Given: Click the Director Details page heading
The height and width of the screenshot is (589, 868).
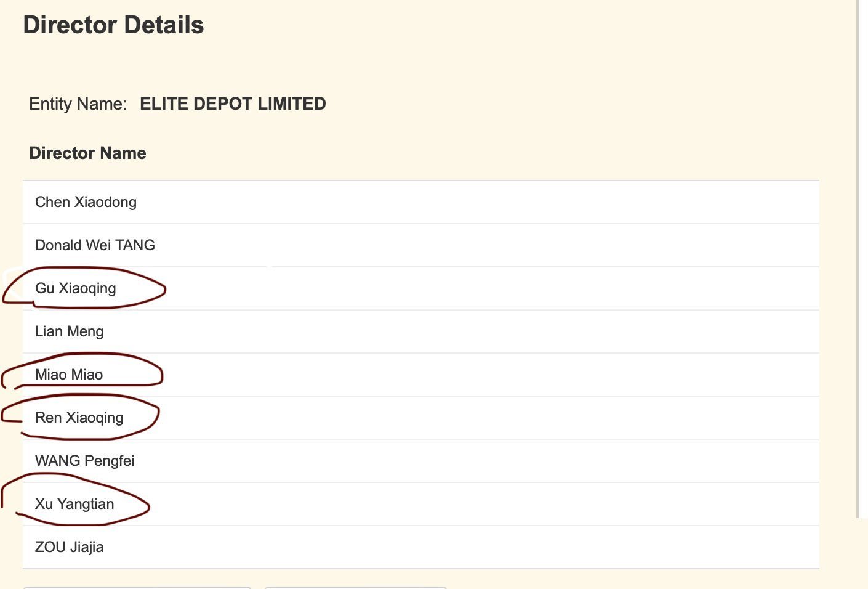Looking at the screenshot, I should pyautogui.click(x=113, y=25).
